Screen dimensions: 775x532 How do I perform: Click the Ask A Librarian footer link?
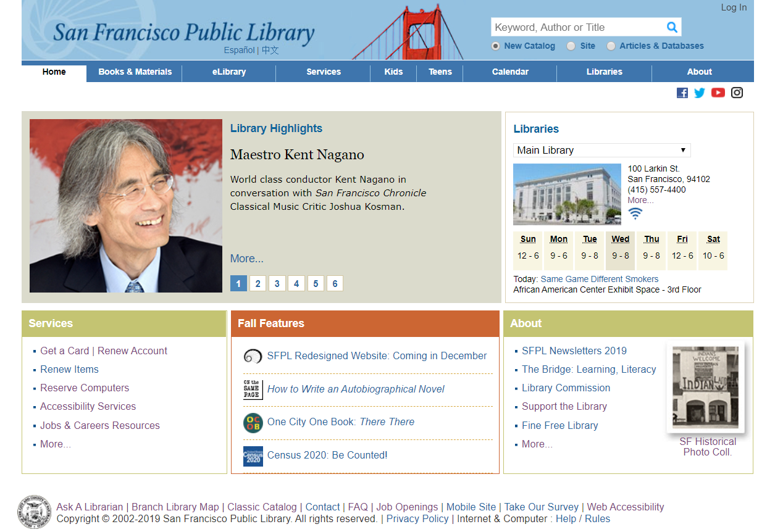[x=90, y=507]
